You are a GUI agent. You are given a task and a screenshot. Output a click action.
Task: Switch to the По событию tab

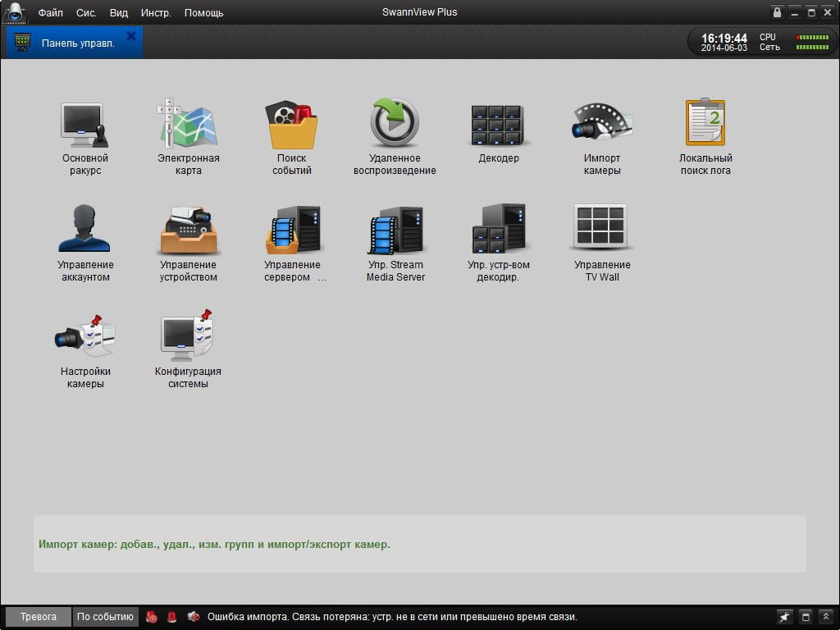pyautogui.click(x=105, y=617)
